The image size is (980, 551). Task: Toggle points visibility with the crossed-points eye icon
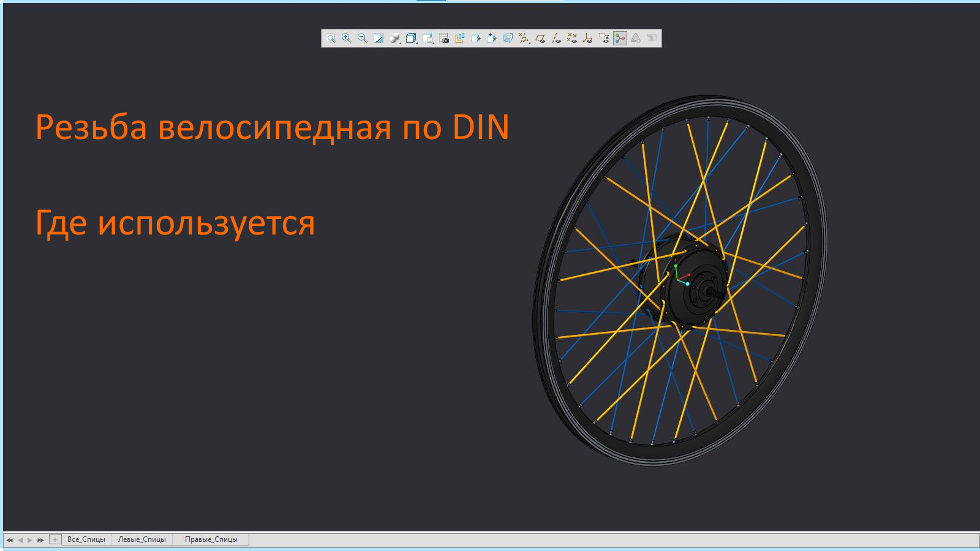click(x=572, y=39)
